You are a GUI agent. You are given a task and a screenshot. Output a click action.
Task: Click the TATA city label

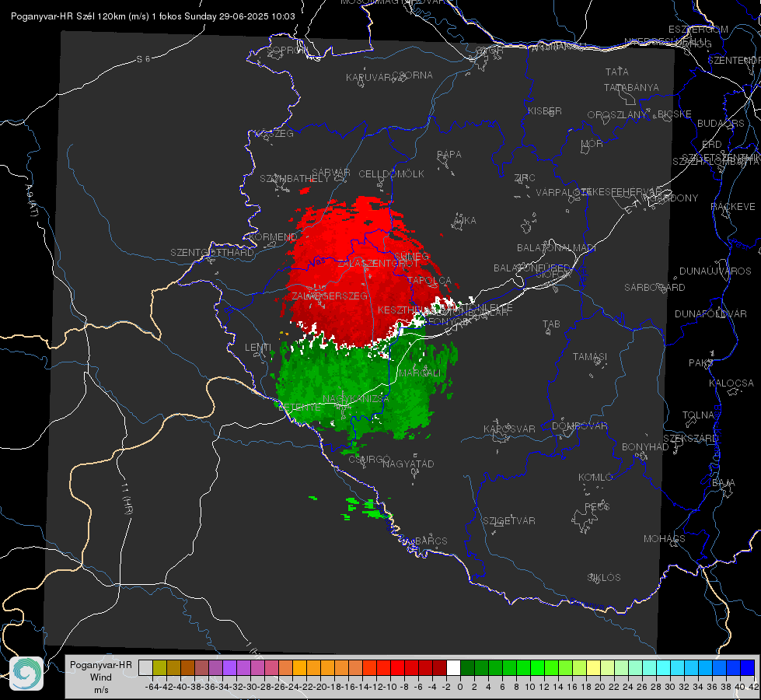click(x=617, y=72)
